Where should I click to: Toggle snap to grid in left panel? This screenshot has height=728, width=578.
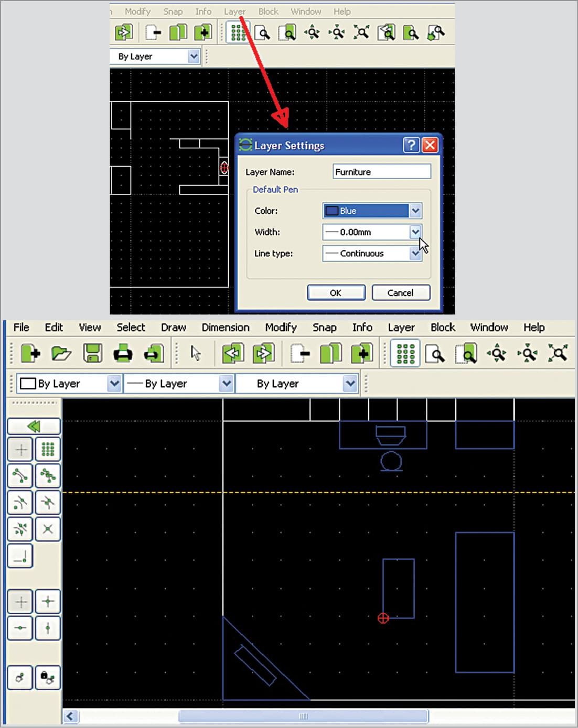(48, 449)
